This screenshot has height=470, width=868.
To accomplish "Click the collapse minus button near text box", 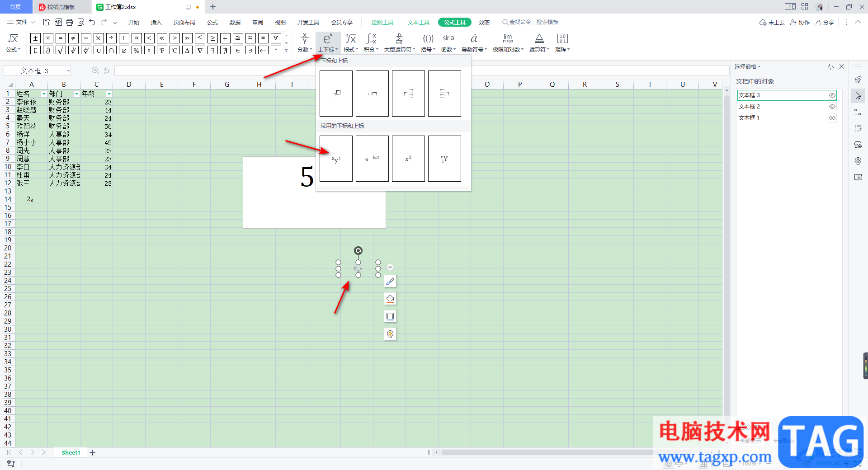I will 390,267.
